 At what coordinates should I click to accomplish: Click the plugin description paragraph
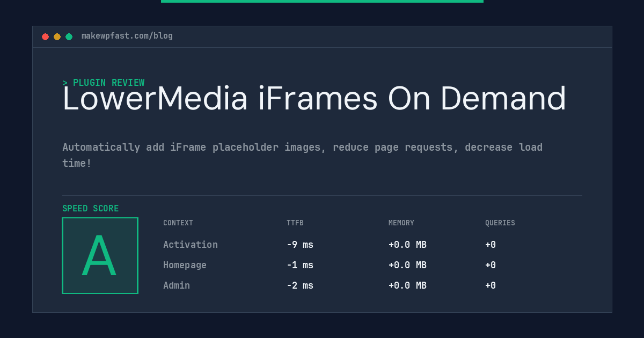(303, 155)
